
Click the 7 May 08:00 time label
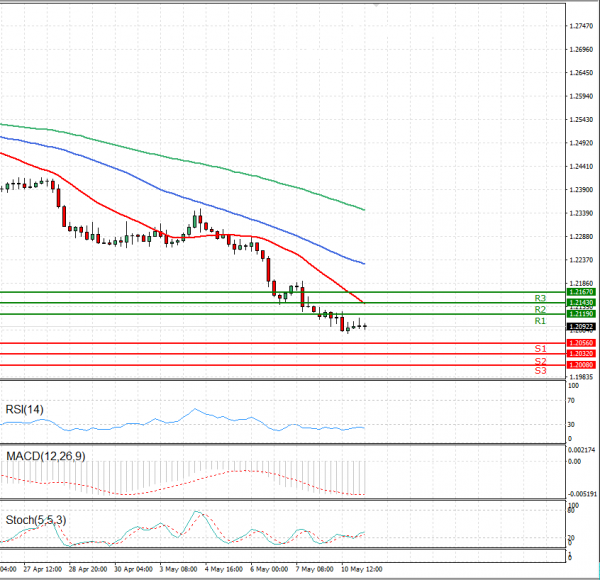click(314, 569)
